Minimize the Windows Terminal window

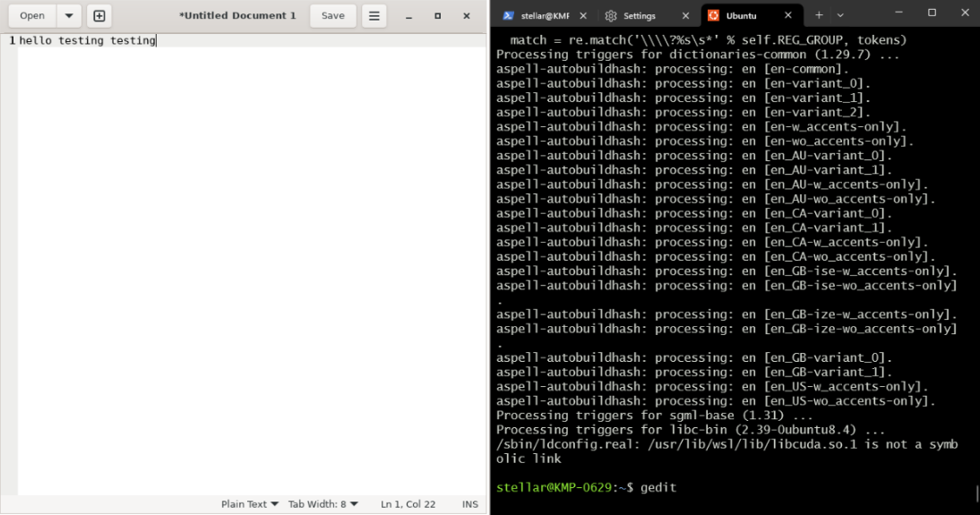click(898, 13)
